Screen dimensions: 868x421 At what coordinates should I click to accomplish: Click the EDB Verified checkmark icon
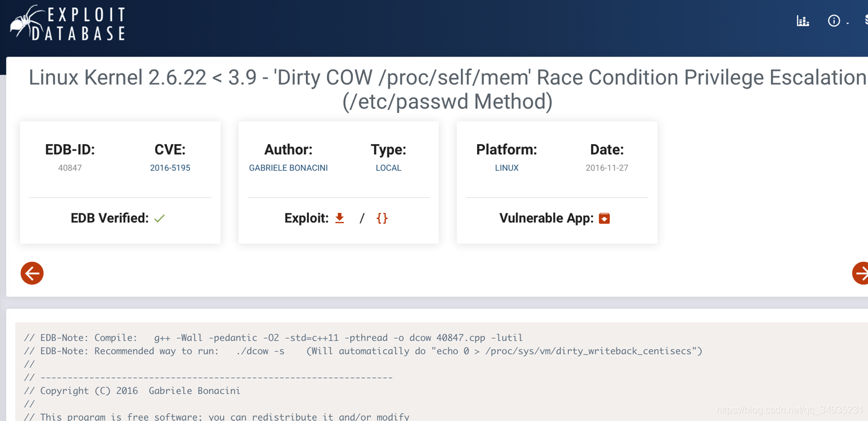(x=159, y=218)
